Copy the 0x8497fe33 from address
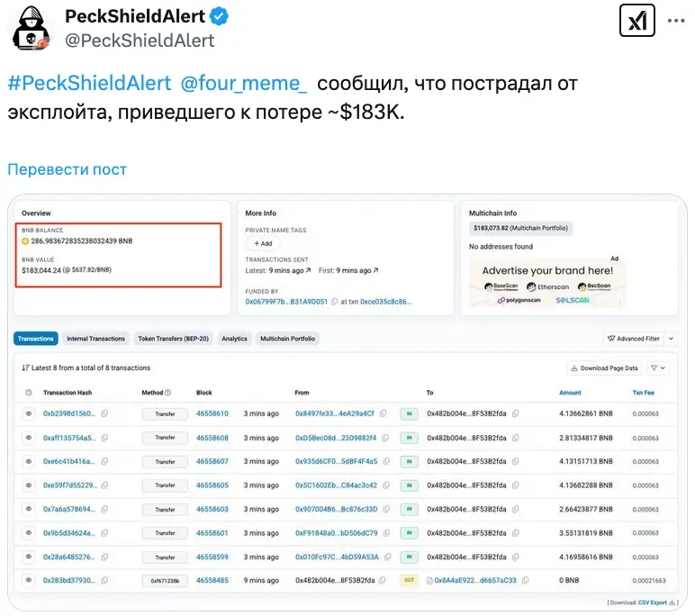695x616 pixels. coord(384,414)
